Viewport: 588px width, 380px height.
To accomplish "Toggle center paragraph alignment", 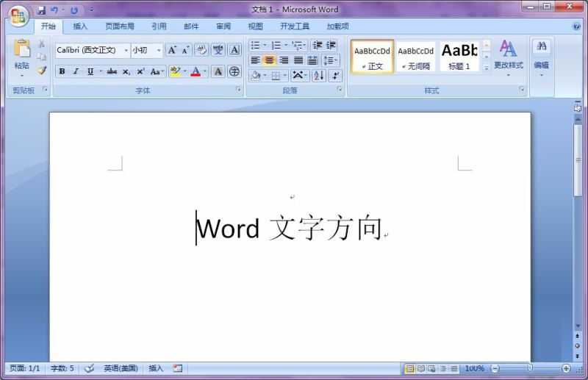I will click(270, 60).
